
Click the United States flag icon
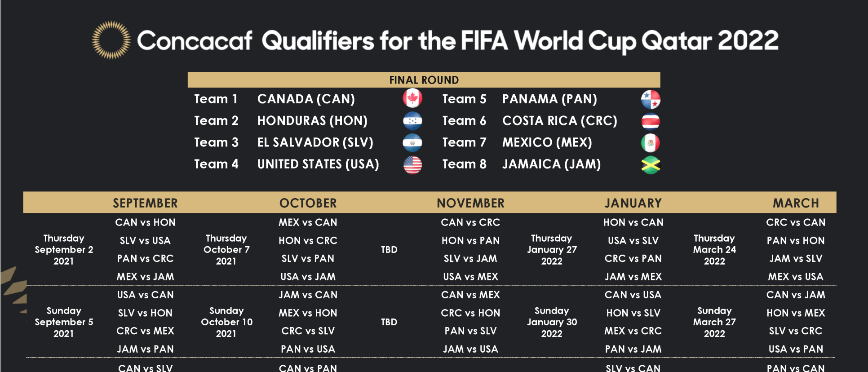click(x=412, y=164)
